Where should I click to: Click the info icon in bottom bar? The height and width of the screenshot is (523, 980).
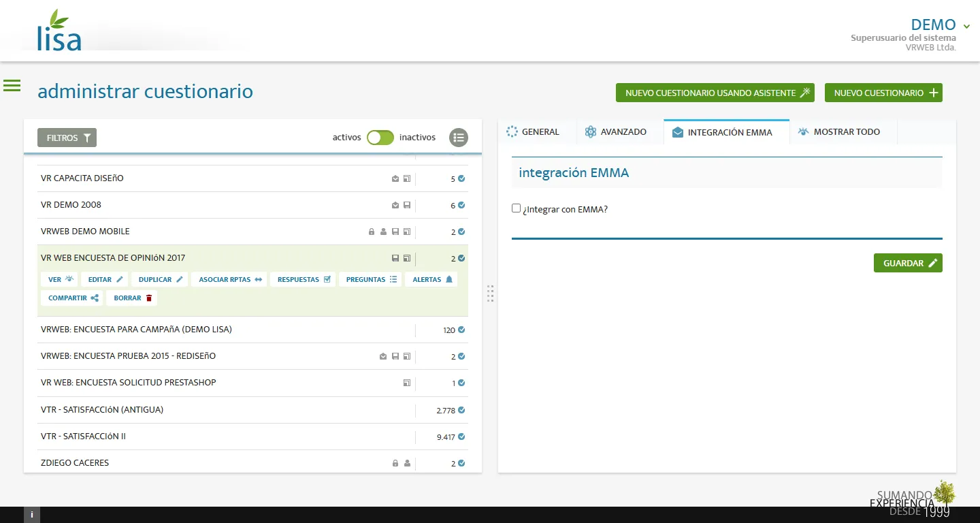click(32, 515)
